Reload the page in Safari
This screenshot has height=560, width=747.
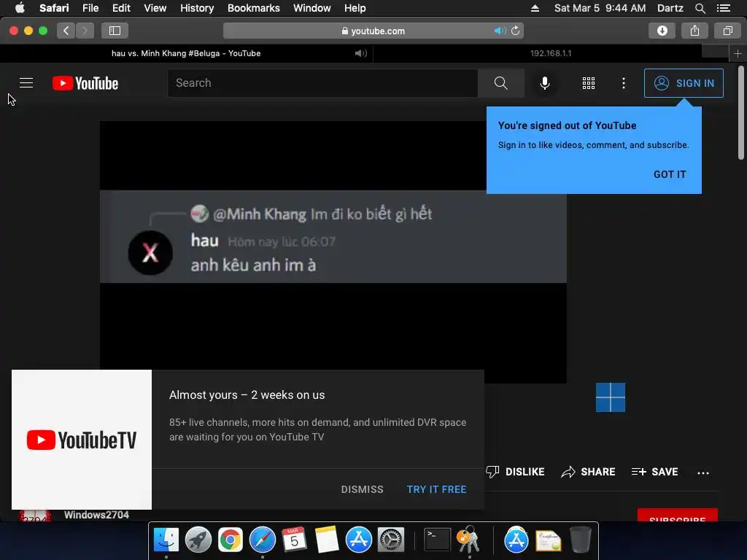[516, 31]
